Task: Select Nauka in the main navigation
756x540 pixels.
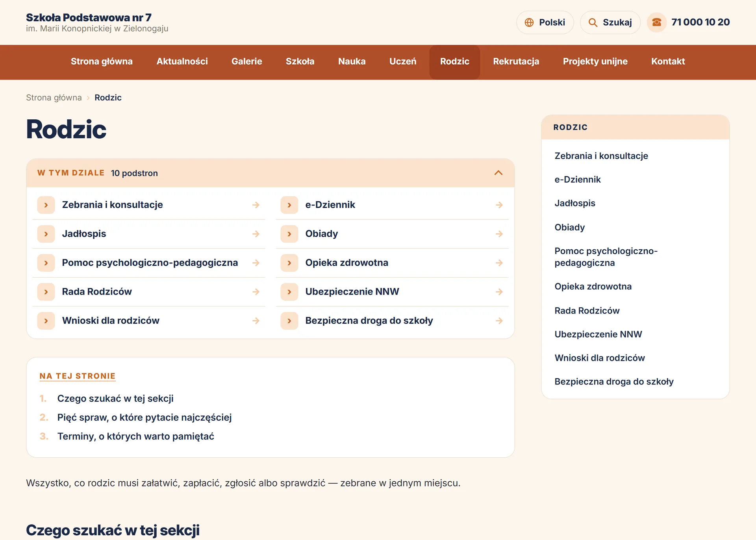Action: click(352, 61)
